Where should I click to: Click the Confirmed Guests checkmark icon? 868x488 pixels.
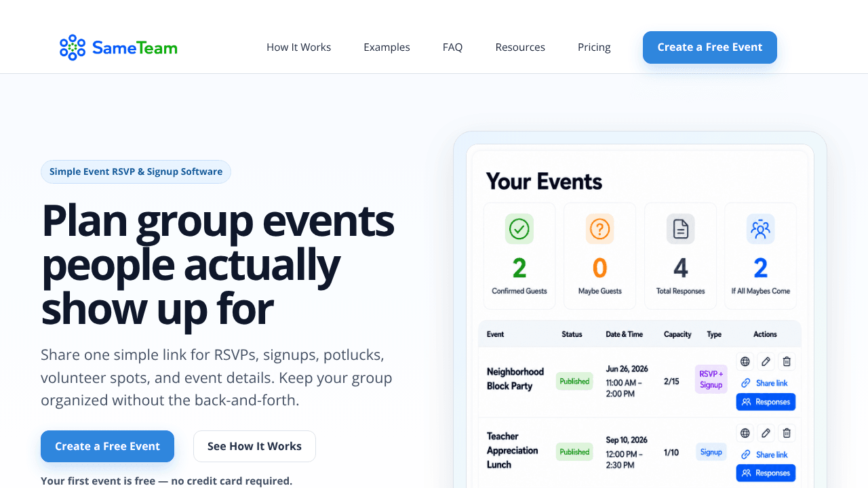(519, 229)
